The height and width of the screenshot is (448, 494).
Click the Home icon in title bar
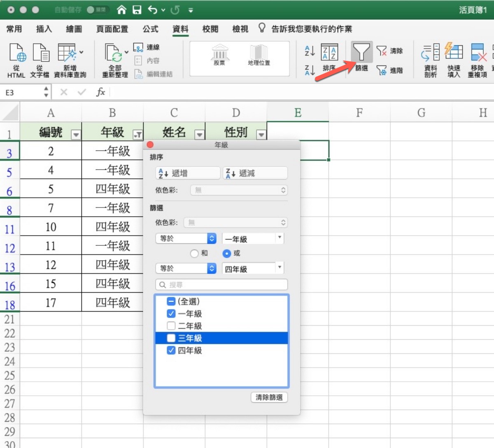click(121, 10)
